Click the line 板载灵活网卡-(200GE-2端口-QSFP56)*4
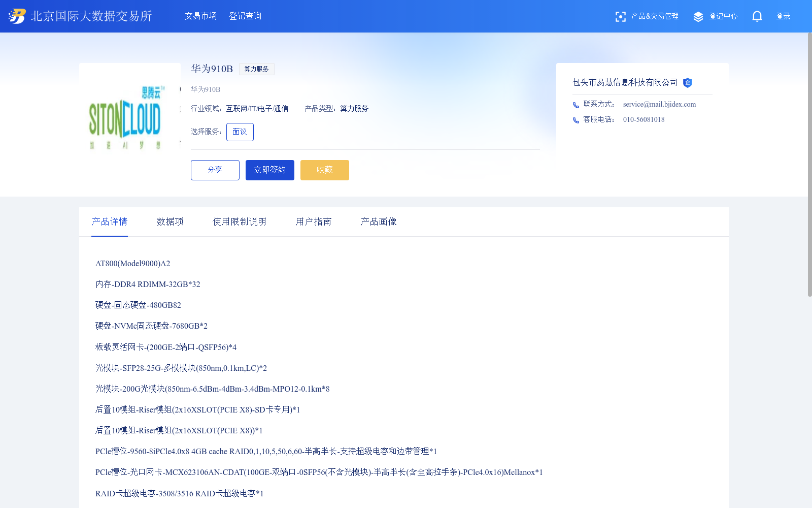The height and width of the screenshot is (508, 812). tap(166, 347)
